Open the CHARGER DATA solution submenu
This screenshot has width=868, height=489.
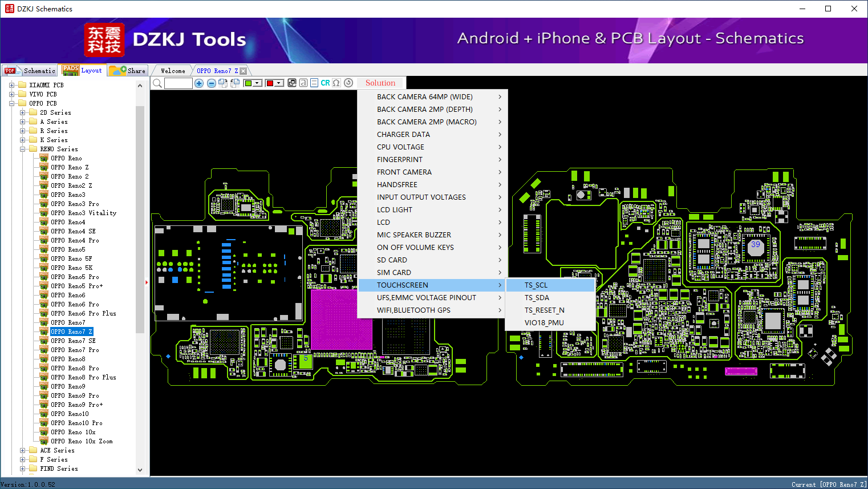tap(432, 135)
